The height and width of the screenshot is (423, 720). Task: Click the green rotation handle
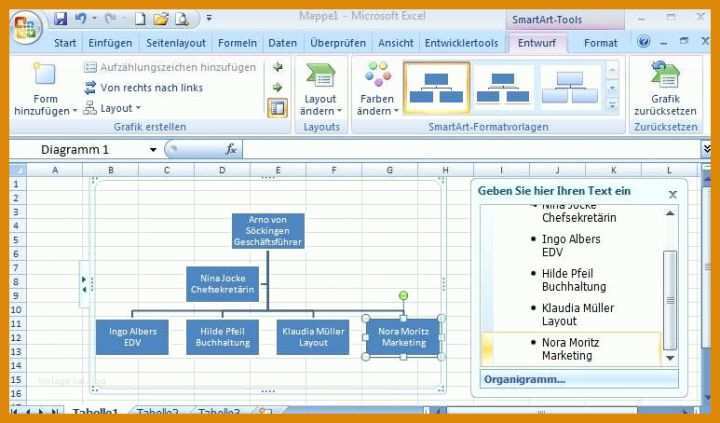(x=403, y=296)
